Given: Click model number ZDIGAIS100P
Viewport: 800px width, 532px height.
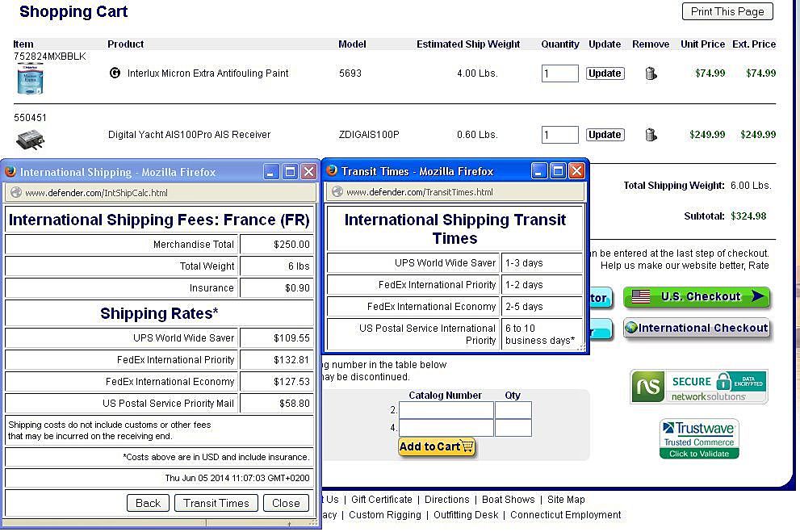Looking at the screenshot, I should [x=369, y=135].
